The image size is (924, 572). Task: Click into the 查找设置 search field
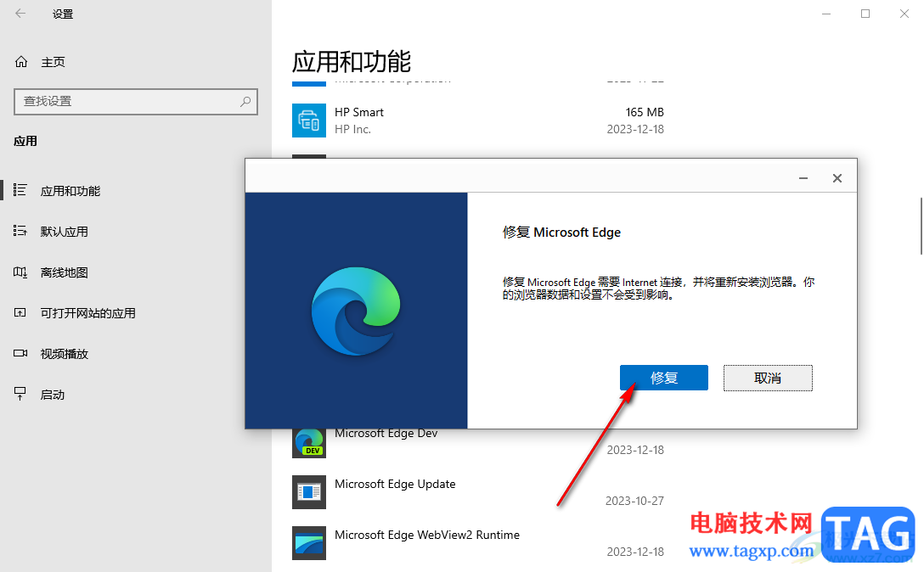point(136,101)
